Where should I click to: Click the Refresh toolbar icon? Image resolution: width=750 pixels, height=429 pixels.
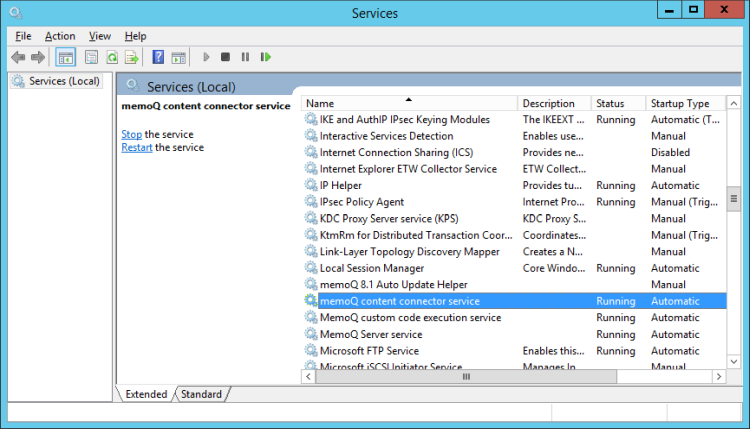pos(112,57)
